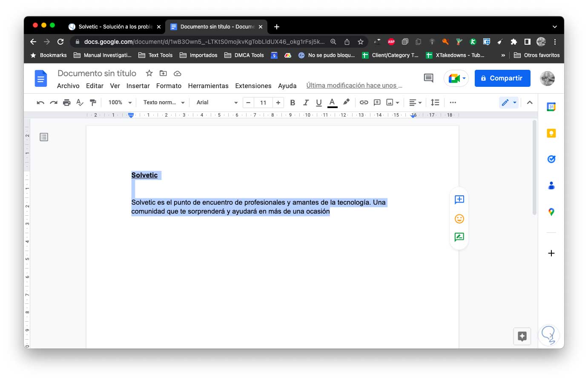Open Google Calendar in the side panel

[x=551, y=107]
